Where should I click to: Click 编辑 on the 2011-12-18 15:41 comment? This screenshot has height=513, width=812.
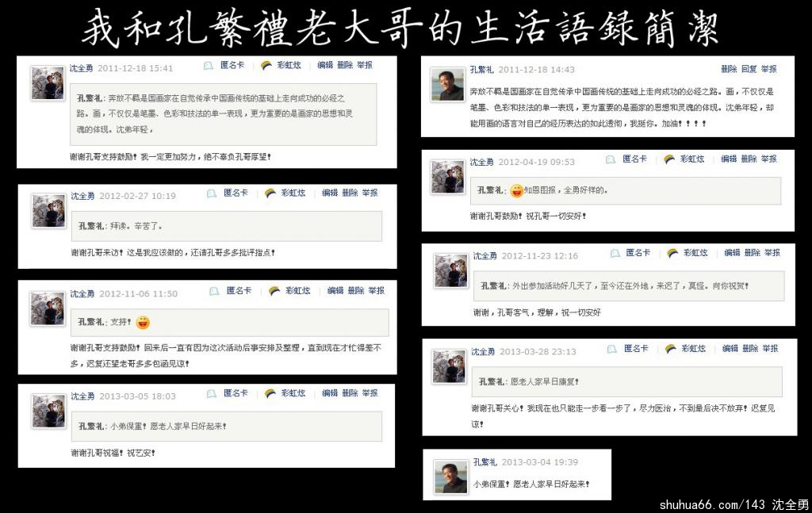[324, 65]
